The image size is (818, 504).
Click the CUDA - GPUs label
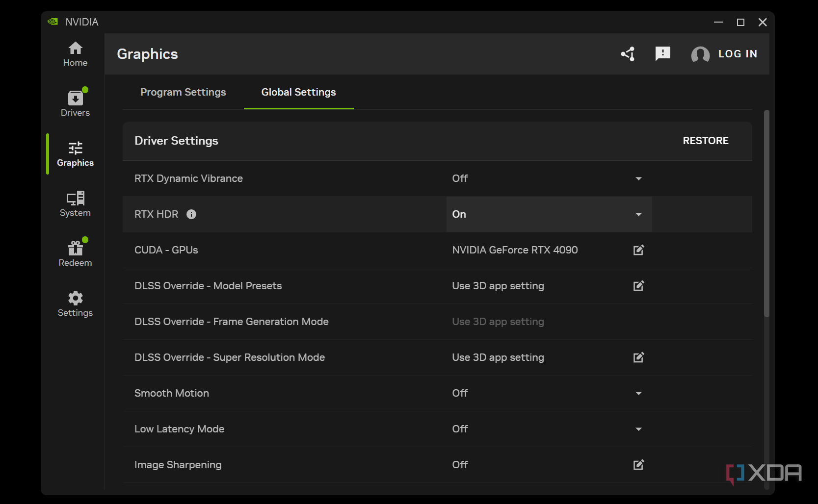pos(166,250)
